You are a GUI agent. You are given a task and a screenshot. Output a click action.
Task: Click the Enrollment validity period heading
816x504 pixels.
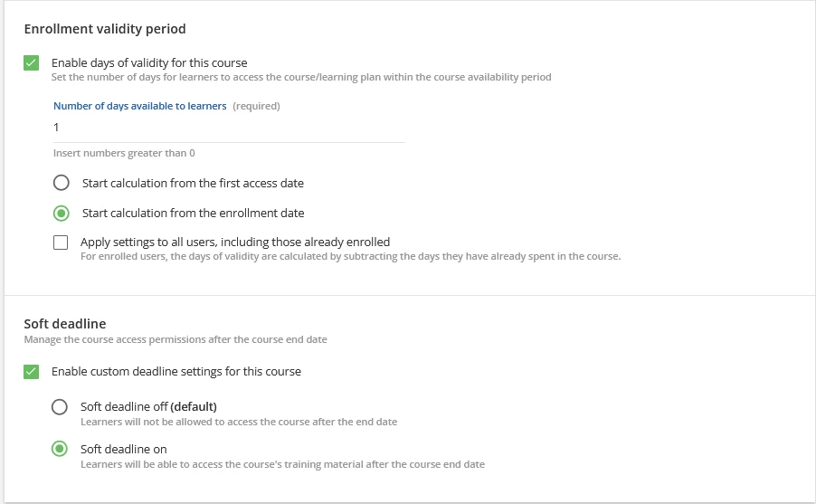point(105,29)
